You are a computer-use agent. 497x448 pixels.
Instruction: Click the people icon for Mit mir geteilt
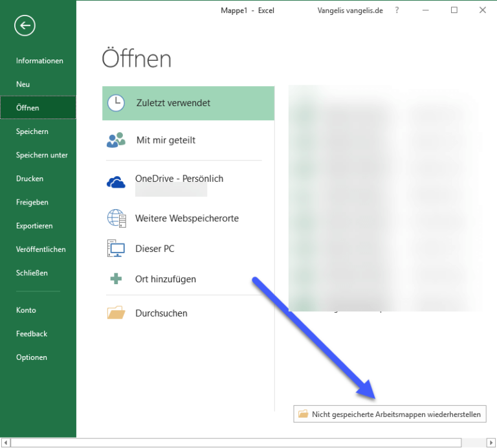(x=116, y=140)
